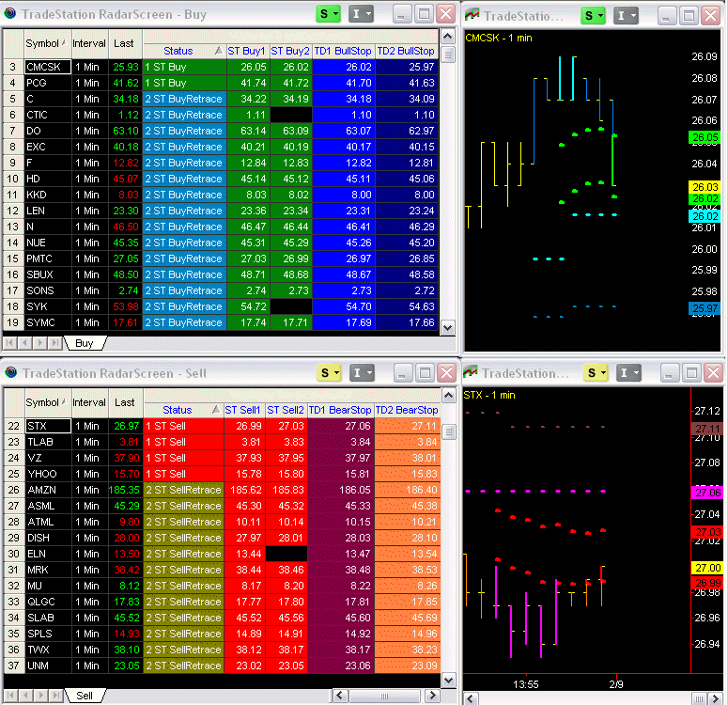Click the 27.00 yellow price marker on STX chart

pos(707,568)
